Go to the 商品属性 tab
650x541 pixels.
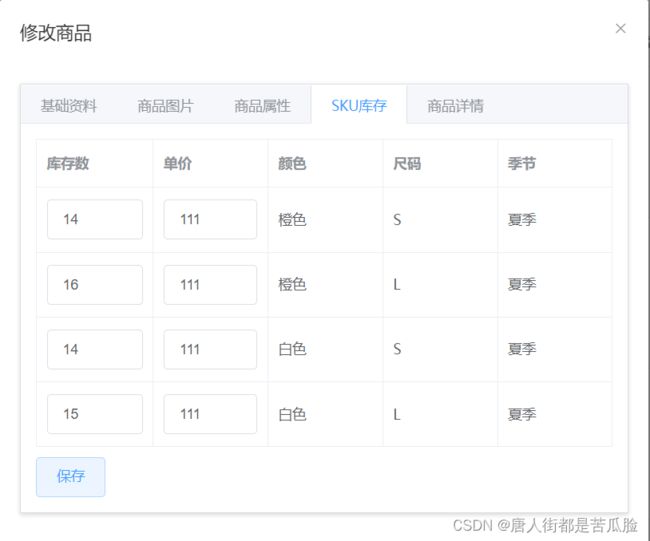coord(262,106)
